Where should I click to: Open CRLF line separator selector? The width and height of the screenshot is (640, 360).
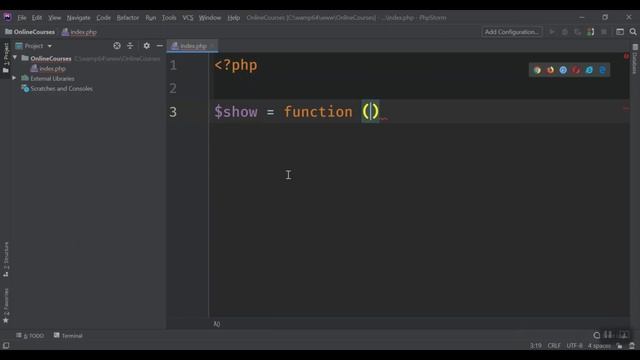(554, 346)
